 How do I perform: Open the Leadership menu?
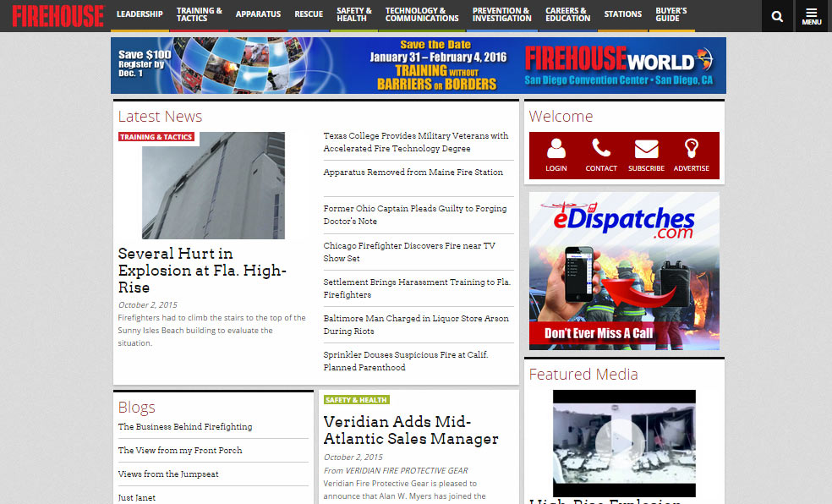point(140,14)
